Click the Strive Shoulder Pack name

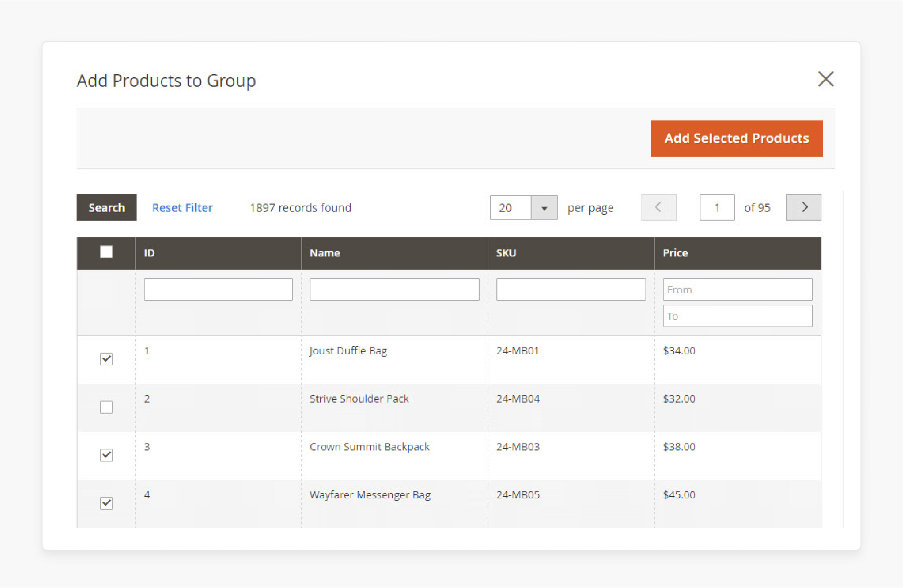[359, 399]
